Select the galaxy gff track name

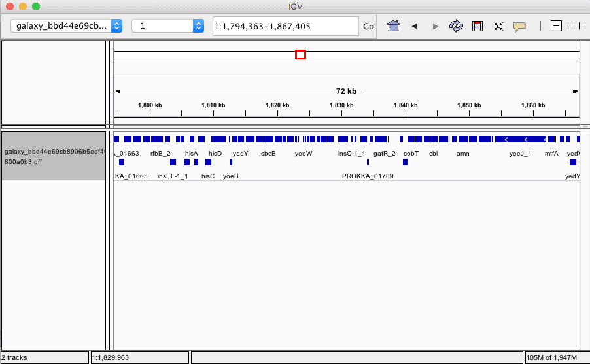54,156
